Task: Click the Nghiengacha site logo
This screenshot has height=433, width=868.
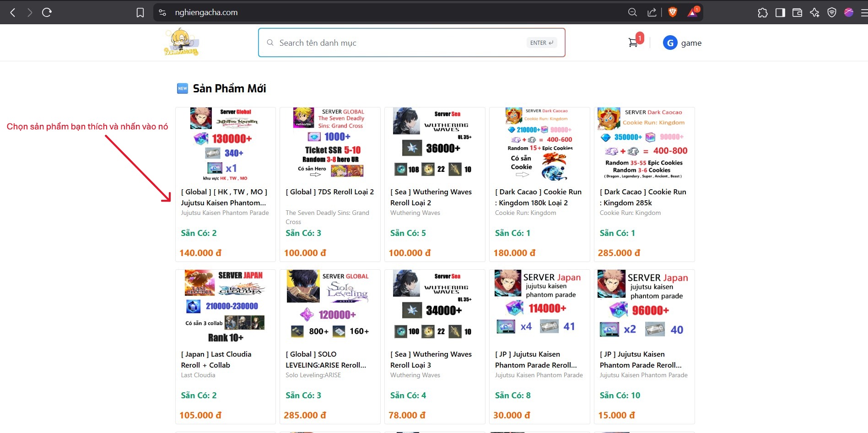Action: [181, 43]
